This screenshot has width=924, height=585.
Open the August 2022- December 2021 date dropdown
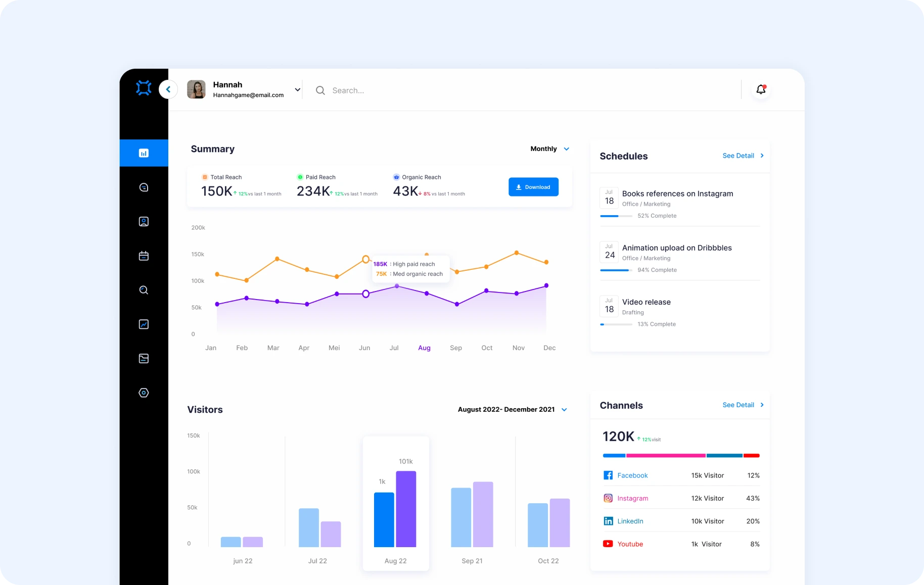tap(513, 410)
